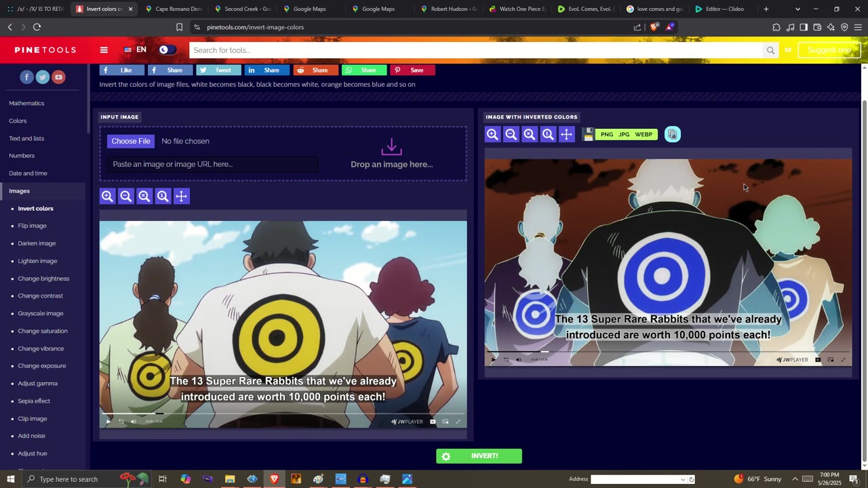Click input image magnifier icon with X
The height and width of the screenshot is (488, 868).
(144, 196)
